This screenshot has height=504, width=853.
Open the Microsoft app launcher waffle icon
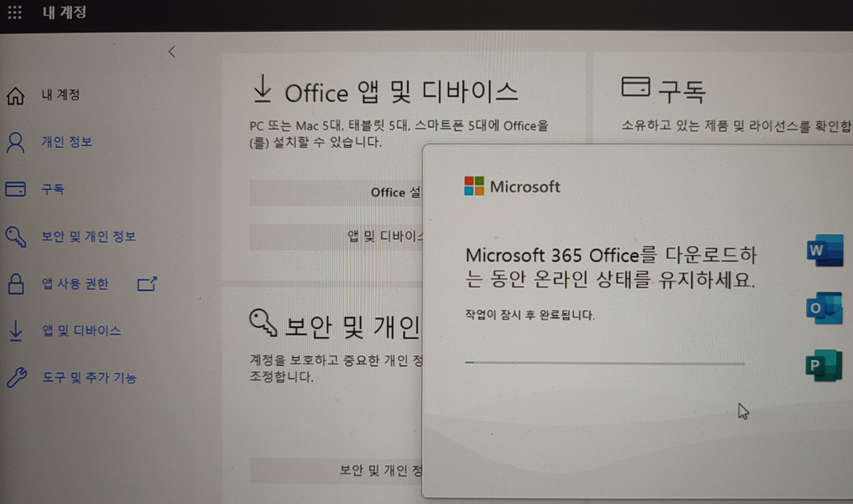[x=14, y=13]
